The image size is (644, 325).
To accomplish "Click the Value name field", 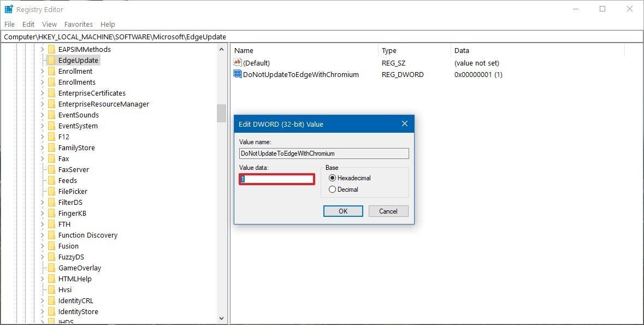I will pyautogui.click(x=324, y=153).
